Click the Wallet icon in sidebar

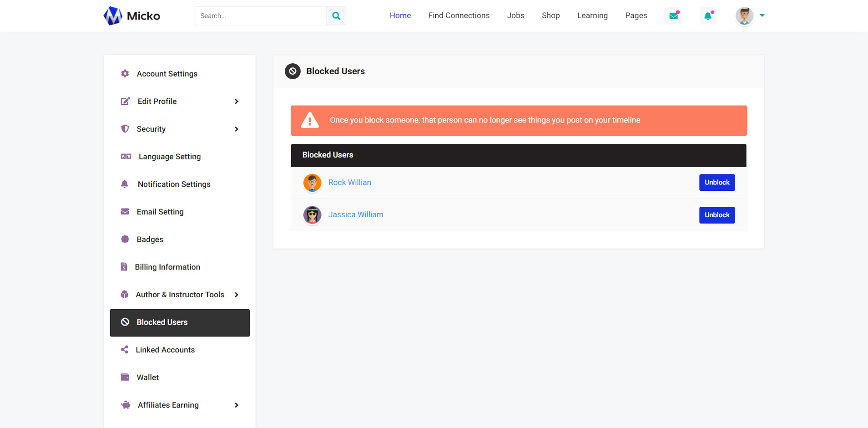click(125, 377)
